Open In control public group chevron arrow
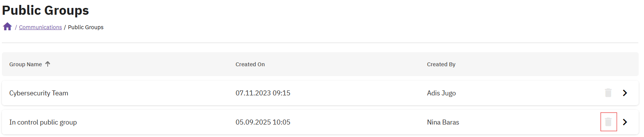The image size is (644, 137). click(625, 122)
